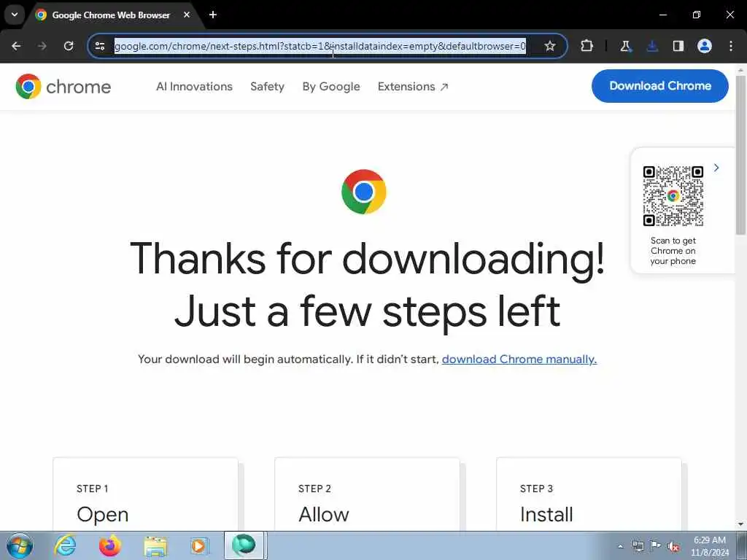Screen dimensions: 747x560
Task: Expand the tab search dropdown arrow
Action: (15, 15)
